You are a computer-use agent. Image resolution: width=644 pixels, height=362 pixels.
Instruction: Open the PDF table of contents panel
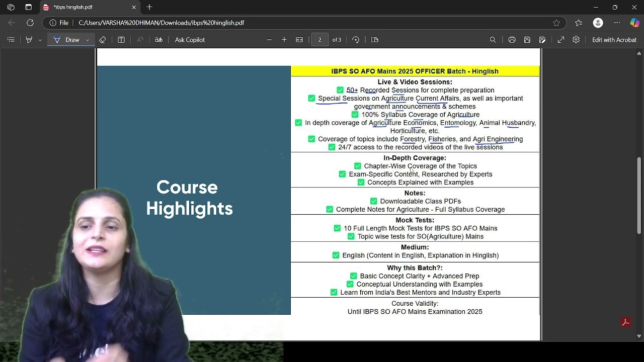11,40
